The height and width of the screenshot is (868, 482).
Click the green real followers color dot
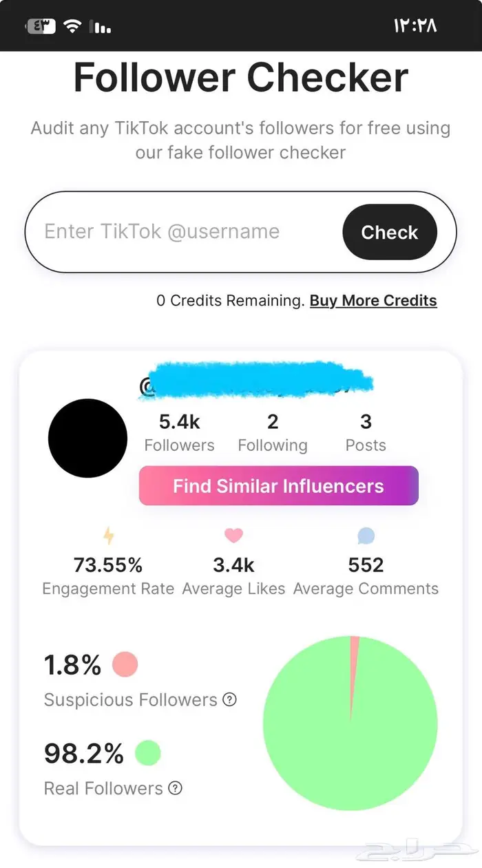pyautogui.click(x=147, y=753)
